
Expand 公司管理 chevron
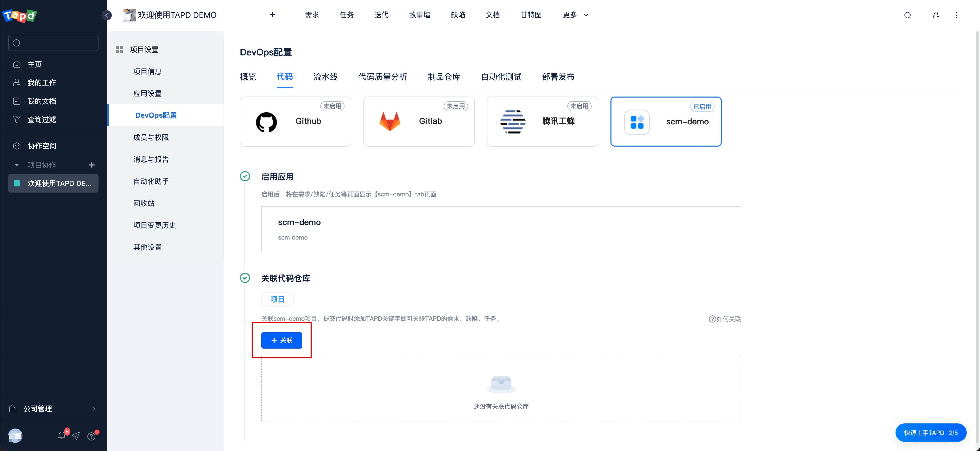coord(94,408)
